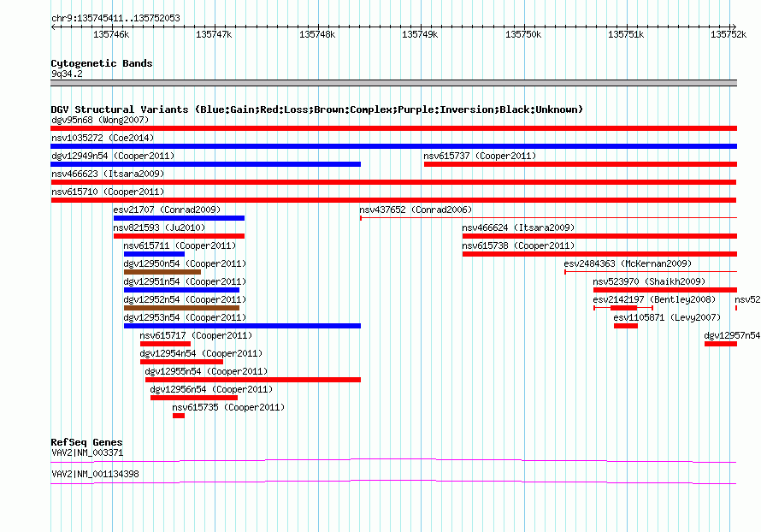Select the brown dgv12952n54 complex bar

(x=181, y=308)
